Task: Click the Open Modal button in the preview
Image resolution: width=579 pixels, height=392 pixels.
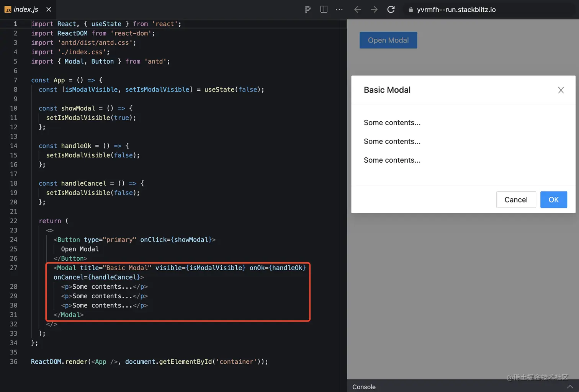Action: [x=388, y=40]
